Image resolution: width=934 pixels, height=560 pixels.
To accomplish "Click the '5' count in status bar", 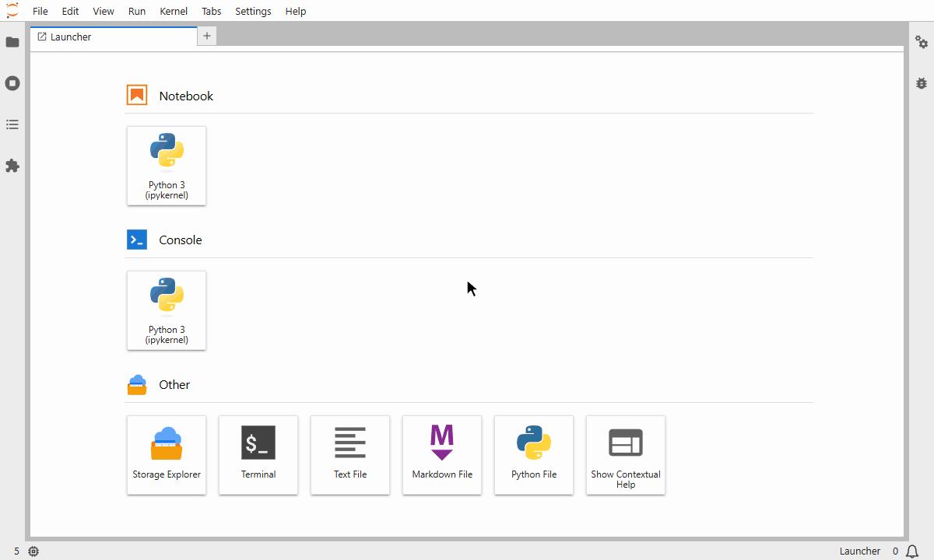I will click(x=17, y=551).
